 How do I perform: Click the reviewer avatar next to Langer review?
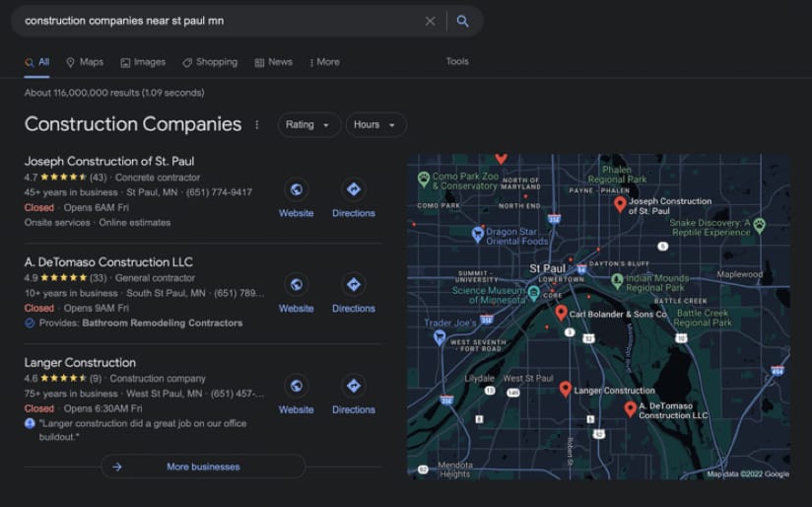(x=30, y=423)
